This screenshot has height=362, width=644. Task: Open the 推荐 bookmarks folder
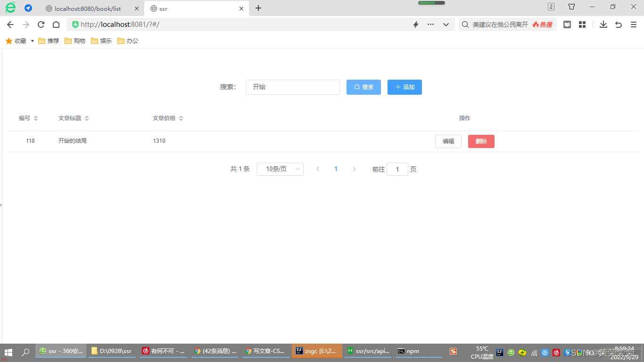(x=49, y=41)
